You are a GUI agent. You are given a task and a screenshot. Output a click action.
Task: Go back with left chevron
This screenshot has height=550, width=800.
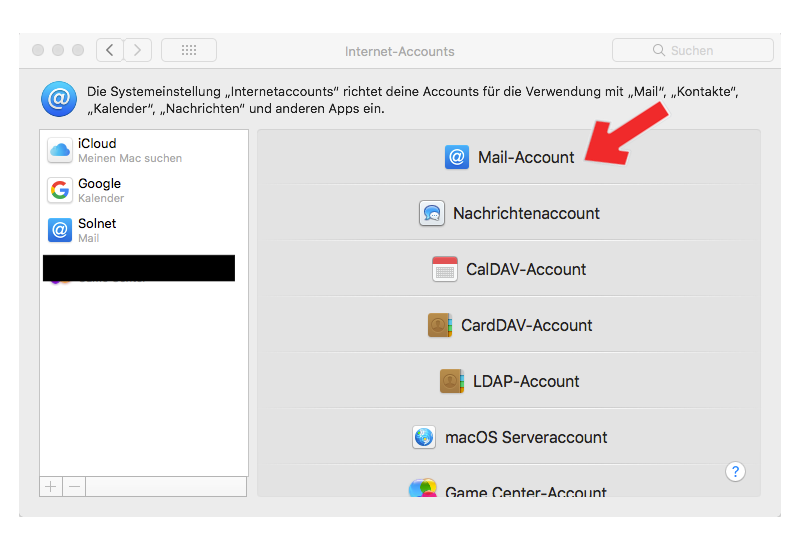click(x=110, y=50)
